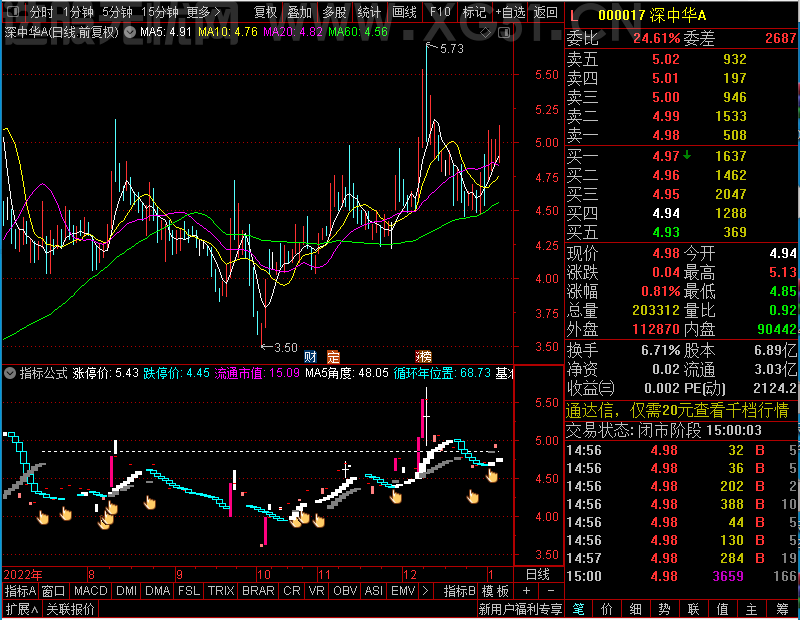This screenshot has height=620, width=800.
Task: Open the 模板 template menu
Action: pyautogui.click(x=495, y=591)
